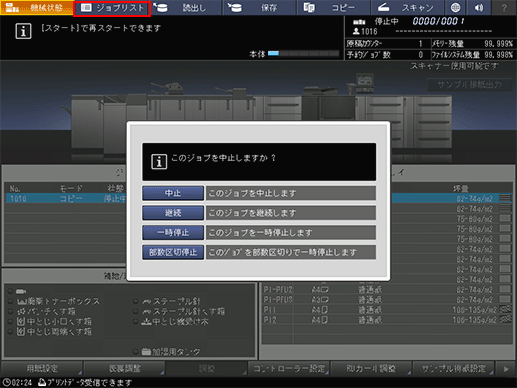Open サンプル排紙設定 at bottom bar
Viewport: 517px width, 388px height.
point(453,369)
